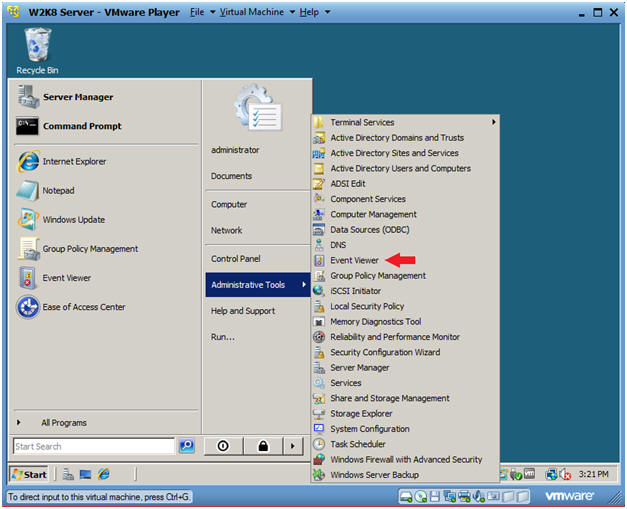Click the tray volume icon with red X
The image size is (627, 509).
[x=565, y=474]
